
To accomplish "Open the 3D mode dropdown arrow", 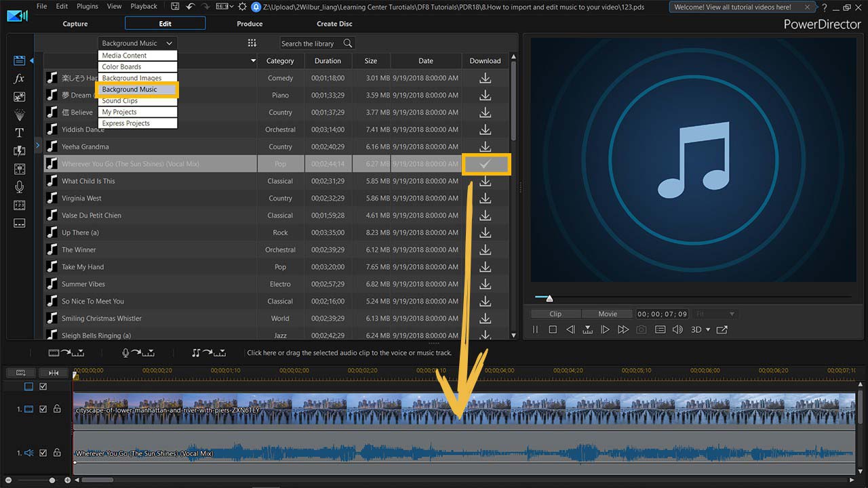I will pyautogui.click(x=708, y=330).
